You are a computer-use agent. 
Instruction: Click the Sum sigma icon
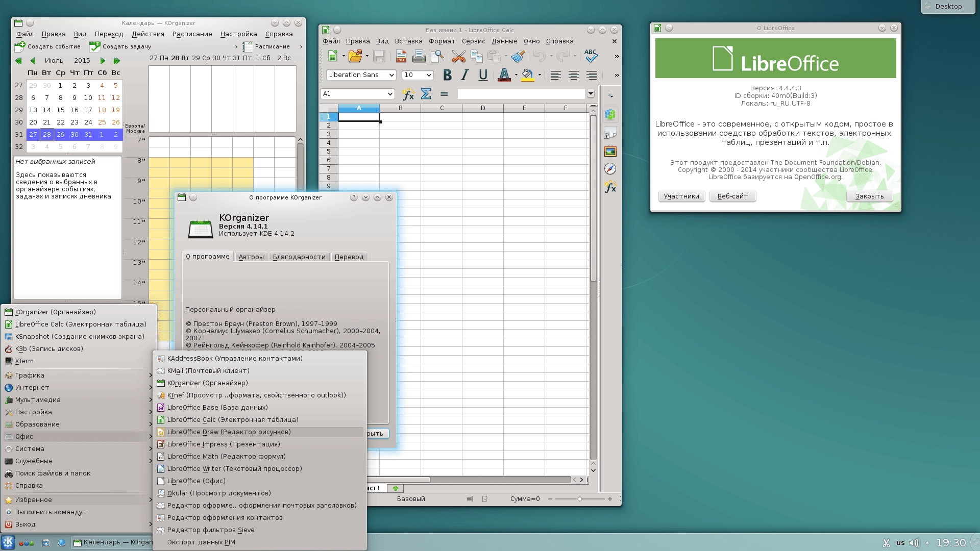click(x=426, y=94)
